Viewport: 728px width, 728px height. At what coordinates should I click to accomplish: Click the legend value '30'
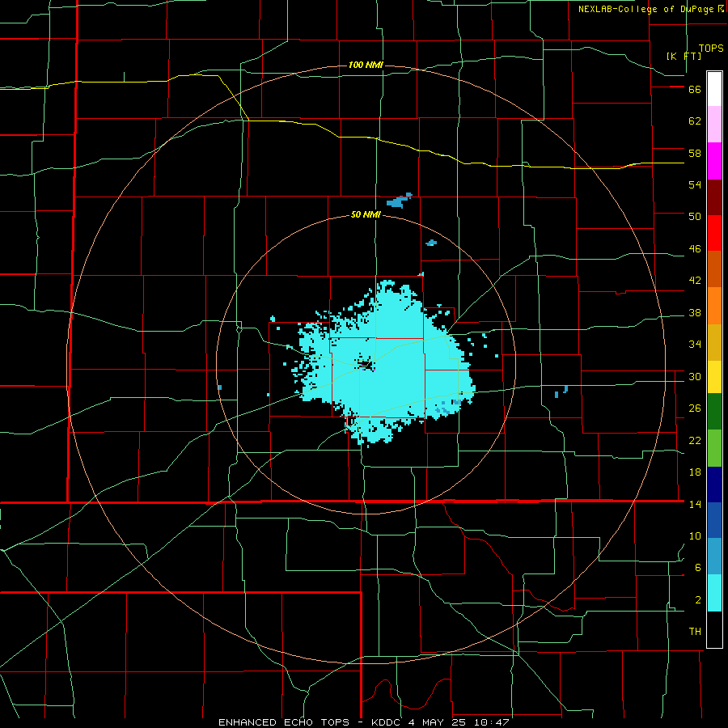[x=695, y=376]
